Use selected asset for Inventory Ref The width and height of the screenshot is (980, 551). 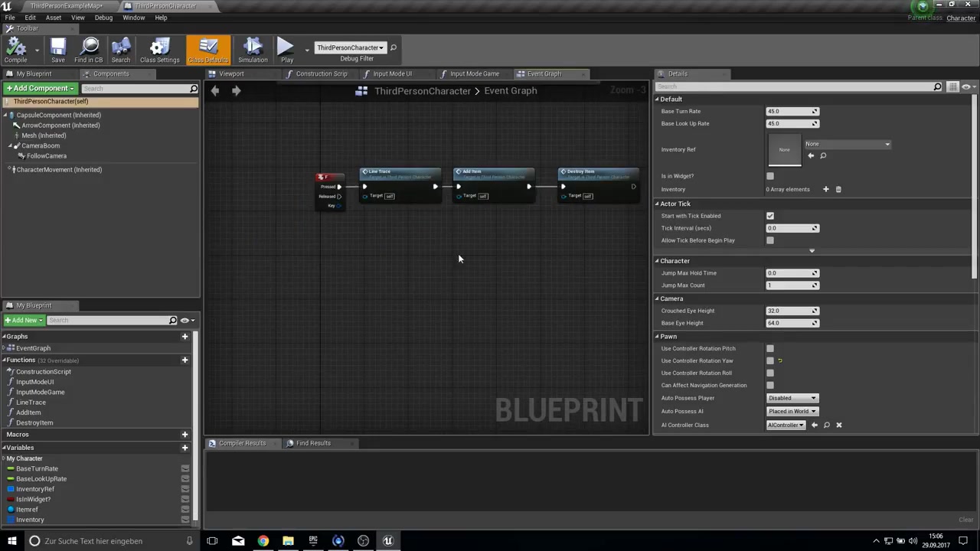[811, 156]
